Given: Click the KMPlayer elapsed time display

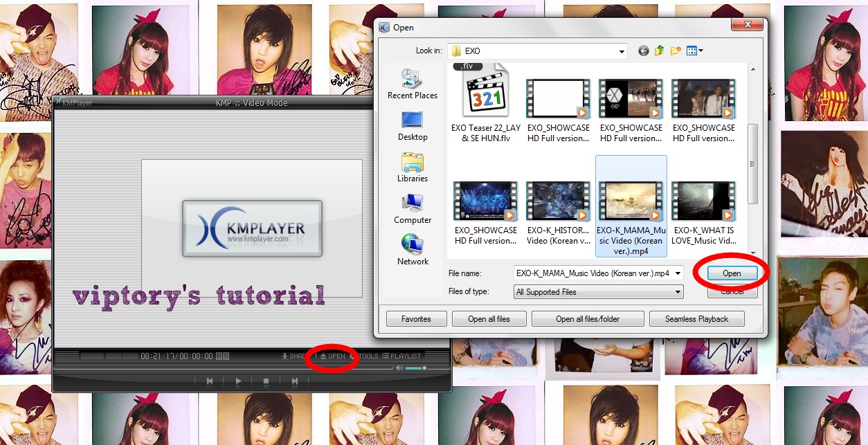Looking at the screenshot, I should [x=159, y=356].
